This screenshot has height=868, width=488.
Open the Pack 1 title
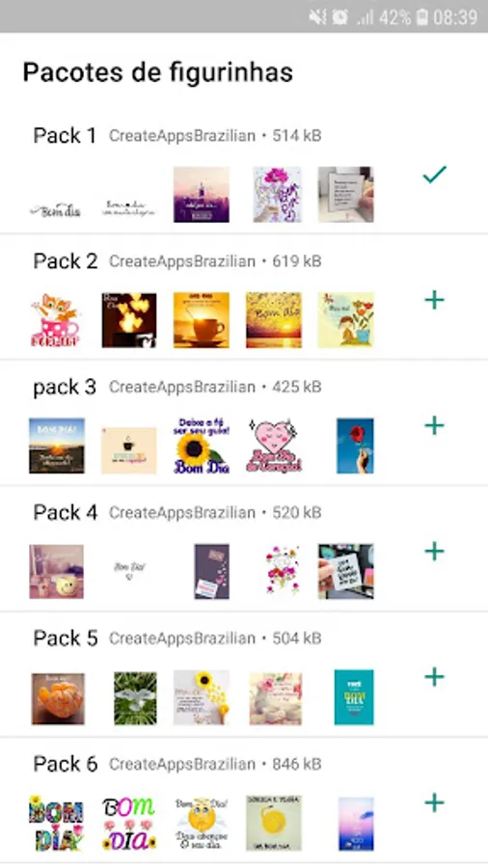[x=65, y=136]
